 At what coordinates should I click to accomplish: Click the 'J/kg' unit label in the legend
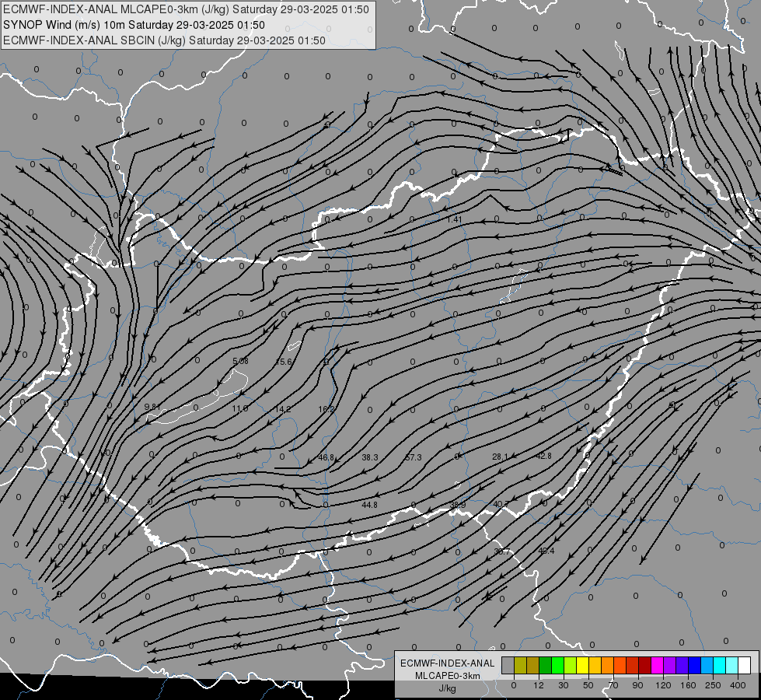tap(448, 688)
